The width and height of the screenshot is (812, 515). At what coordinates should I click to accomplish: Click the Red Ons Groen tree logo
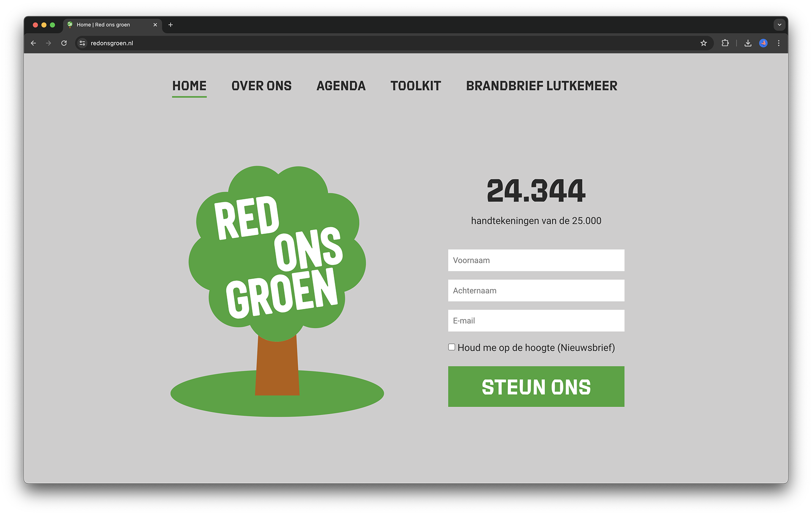click(277, 291)
